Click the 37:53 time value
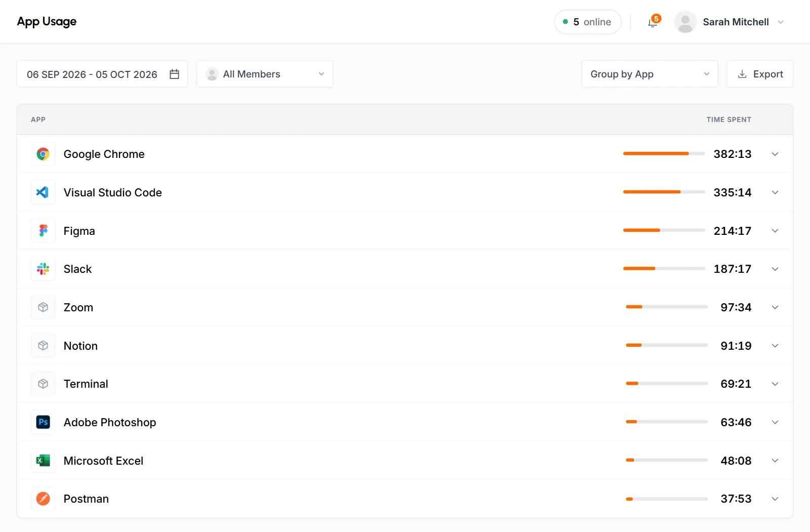 click(736, 499)
